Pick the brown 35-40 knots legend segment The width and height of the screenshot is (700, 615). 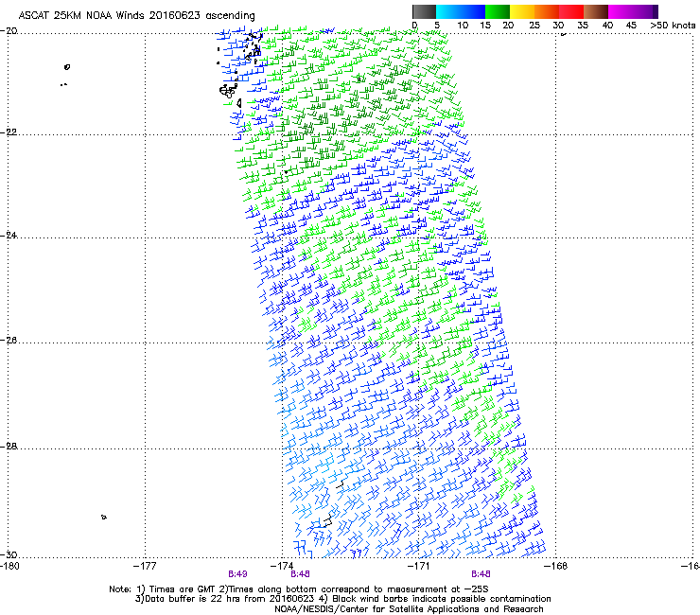(596, 11)
